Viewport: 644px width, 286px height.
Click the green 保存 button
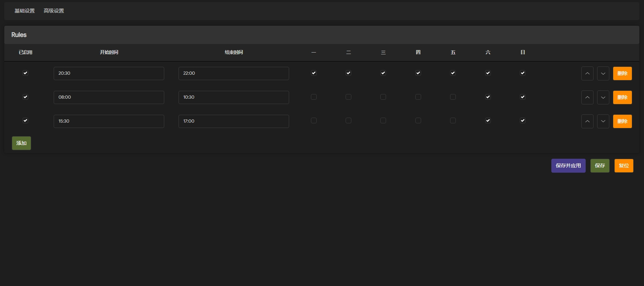[x=600, y=166]
